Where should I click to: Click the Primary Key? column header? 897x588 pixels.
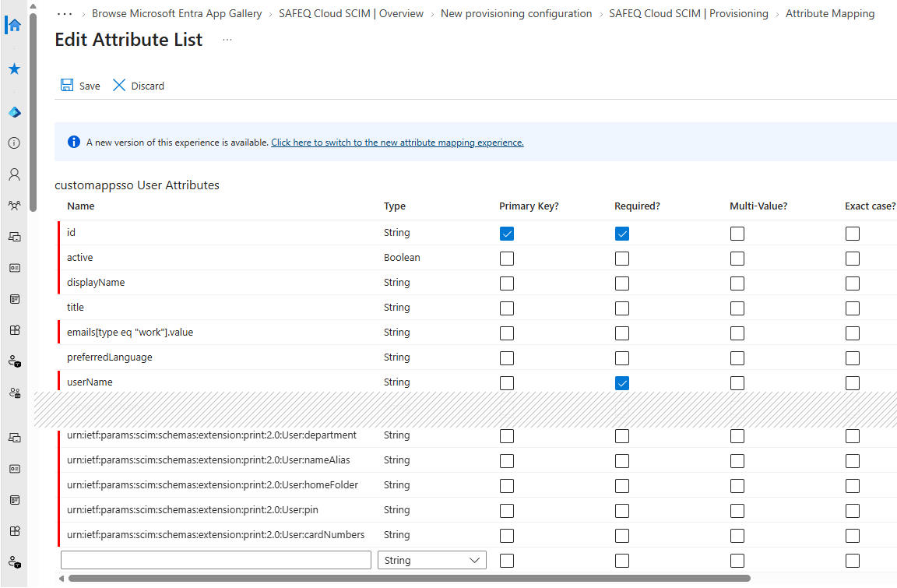(x=529, y=206)
